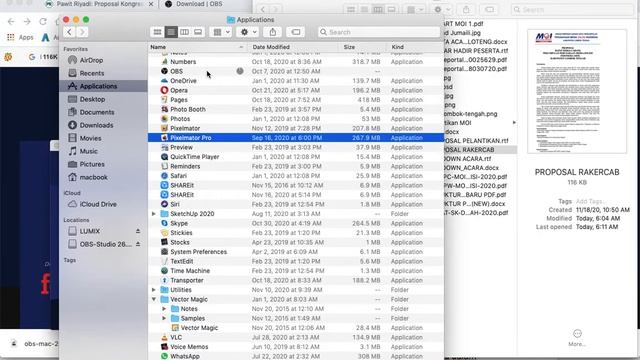Switch Applications window to gallery view
Screen dimensions: 640x360
tap(198, 32)
